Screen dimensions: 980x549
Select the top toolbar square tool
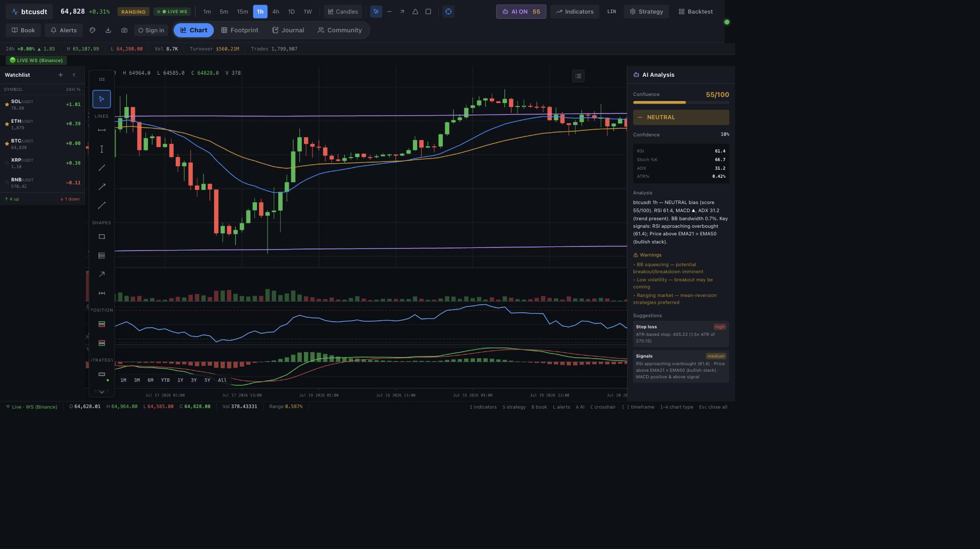coord(428,12)
